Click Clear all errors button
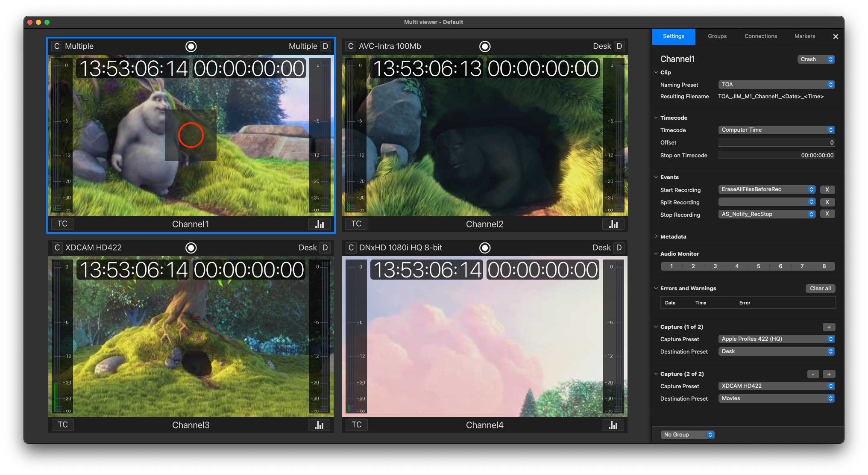The image size is (868, 475). click(820, 289)
